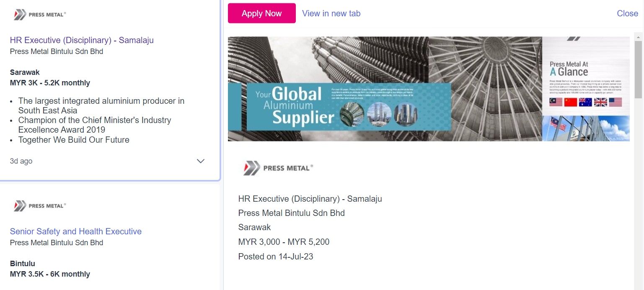
Task: Click the 3d ago timestamp on job card
Action: (x=21, y=161)
